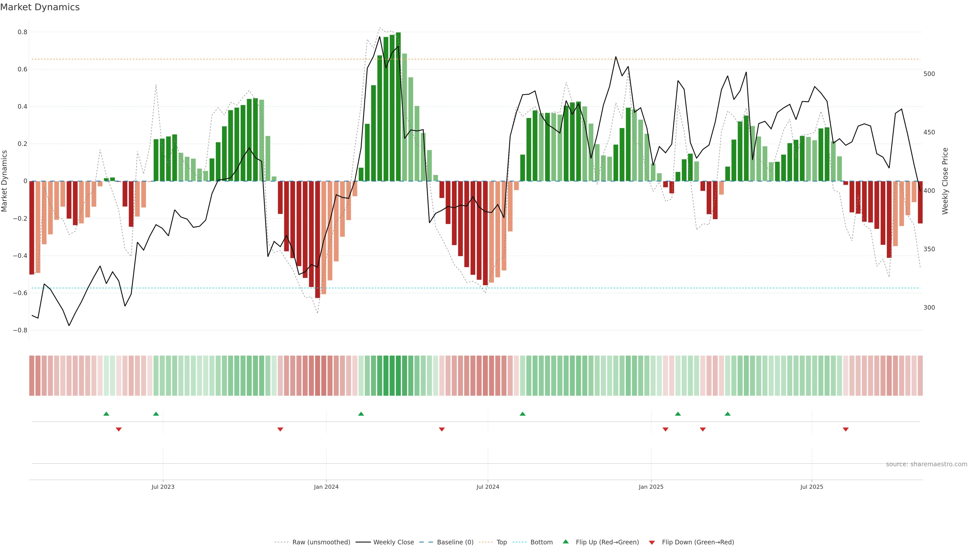Viewport: 980px width, 551px height.
Task: Click the Jul 2023 x-axis label
Action: pyautogui.click(x=163, y=487)
